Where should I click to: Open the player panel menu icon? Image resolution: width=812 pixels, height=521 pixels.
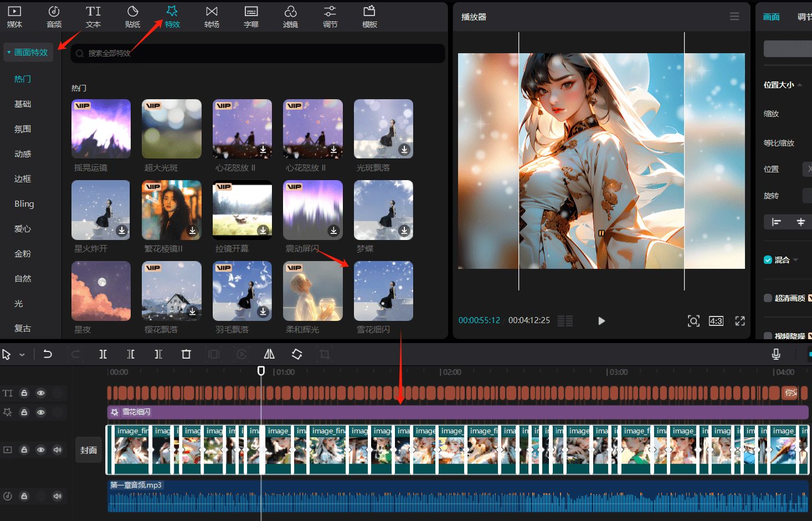(734, 17)
